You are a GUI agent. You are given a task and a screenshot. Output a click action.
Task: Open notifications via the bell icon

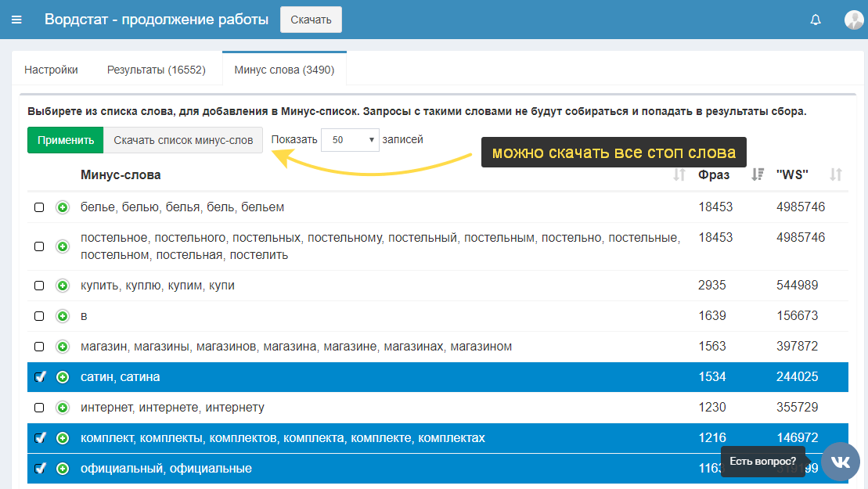pos(815,20)
